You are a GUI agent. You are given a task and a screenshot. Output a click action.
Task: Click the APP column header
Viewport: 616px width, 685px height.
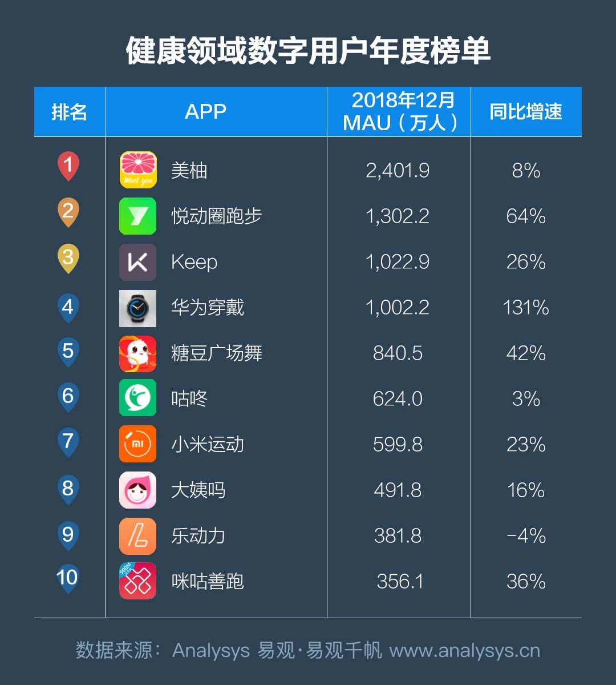(x=205, y=112)
